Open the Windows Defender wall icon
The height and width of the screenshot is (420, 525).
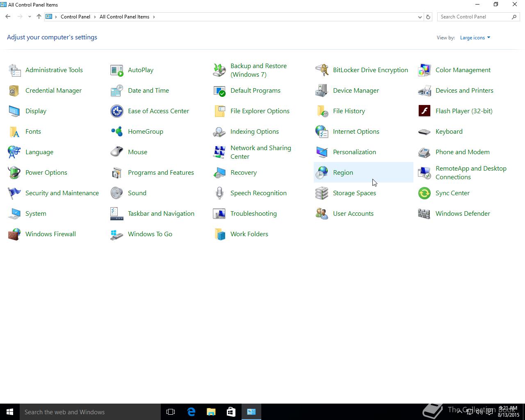pyautogui.click(x=425, y=214)
